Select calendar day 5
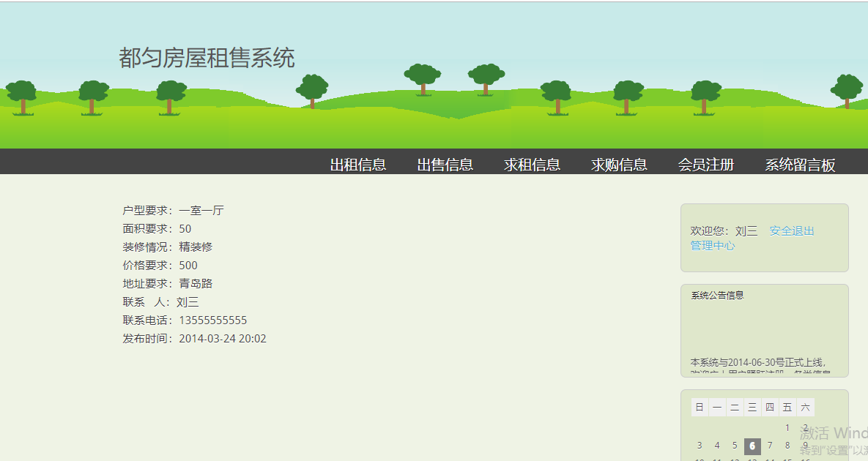The height and width of the screenshot is (461, 868). click(x=735, y=446)
